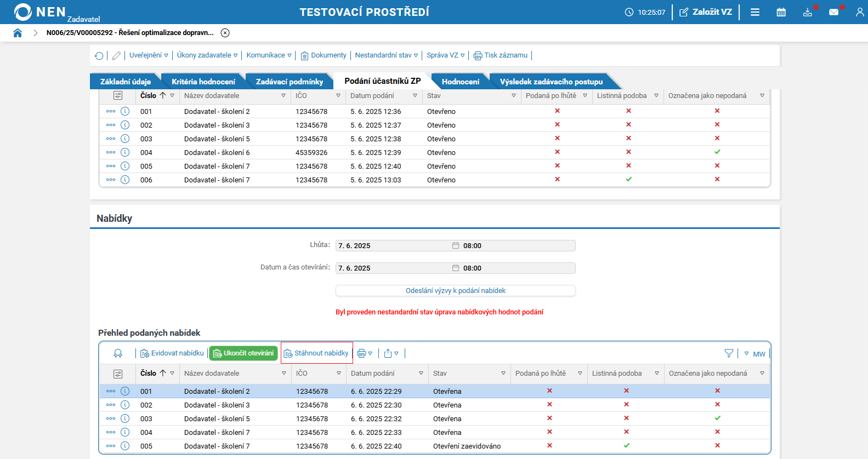Open the mail messages icon

click(x=833, y=12)
